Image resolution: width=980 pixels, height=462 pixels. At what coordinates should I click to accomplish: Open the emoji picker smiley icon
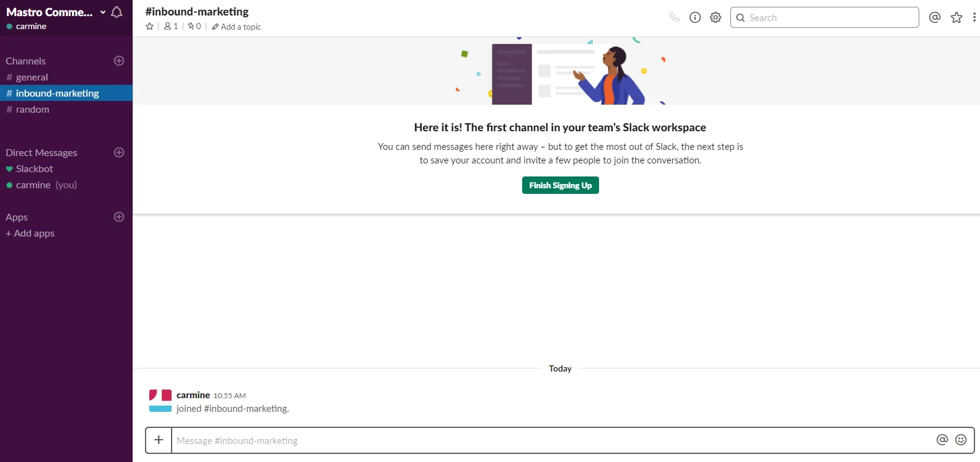click(x=961, y=440)
